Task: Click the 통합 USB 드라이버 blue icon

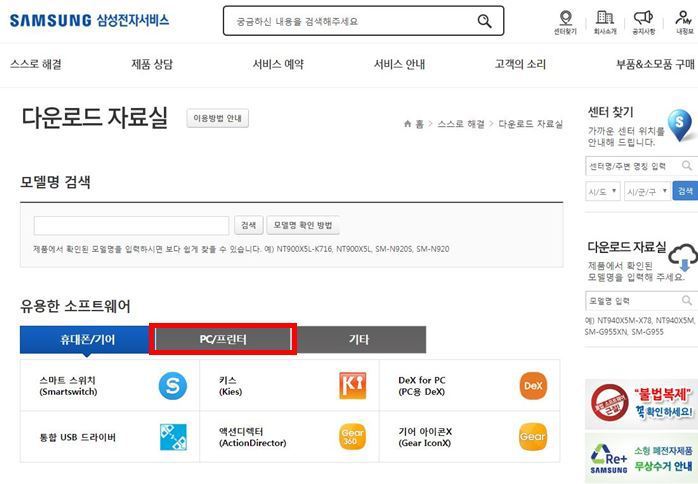Action: pos(173,437)
